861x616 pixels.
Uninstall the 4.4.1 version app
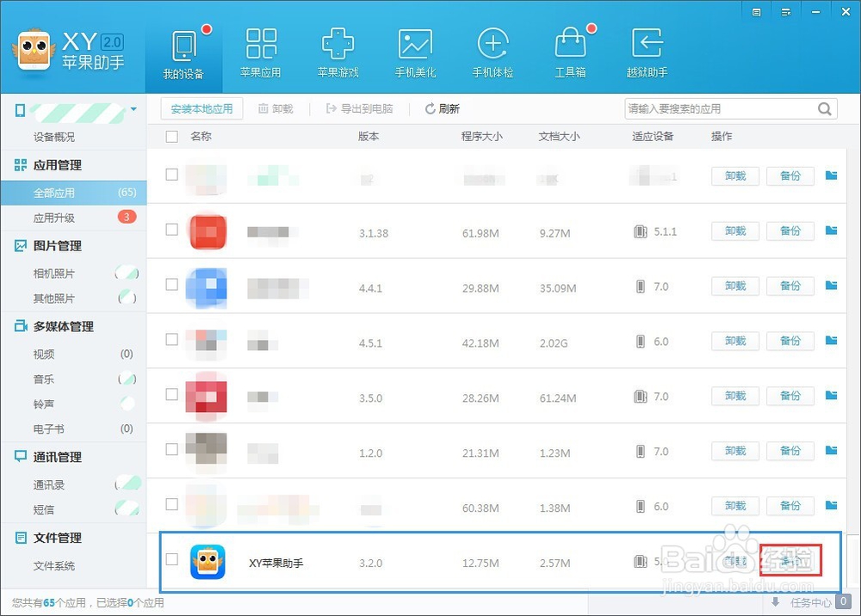pos(735,286)
